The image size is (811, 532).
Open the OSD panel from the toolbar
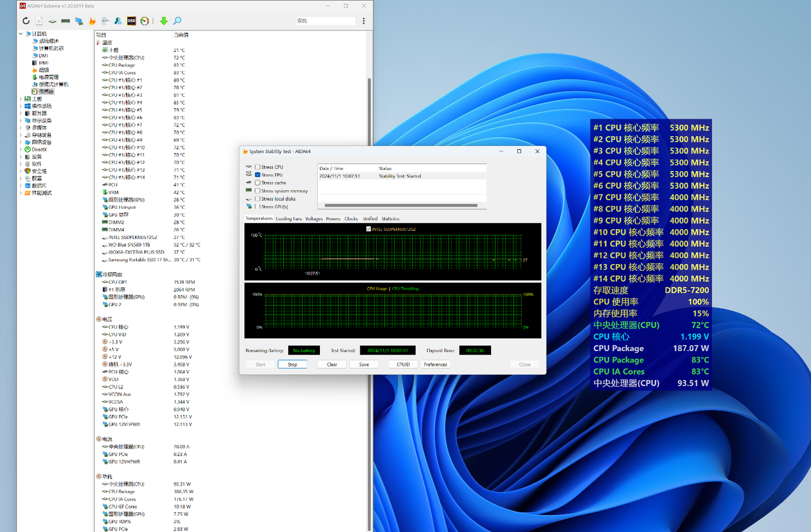click(131, 21)
